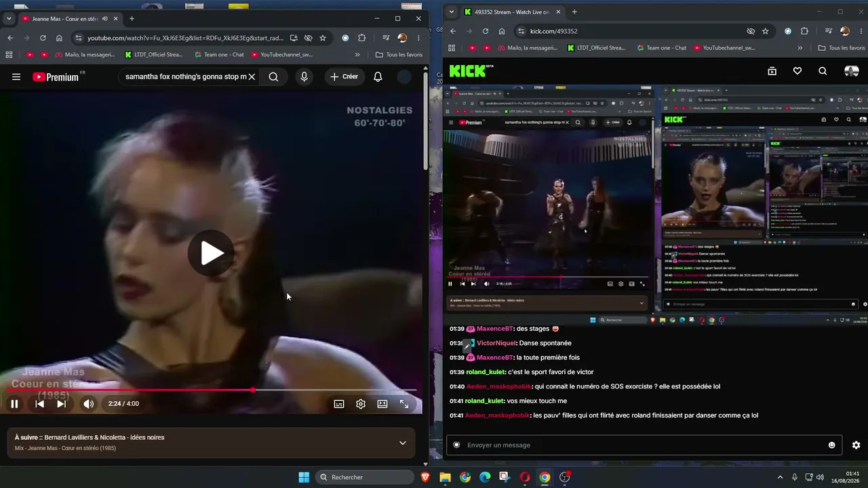Clear the YouTube search query with the X

252,77
